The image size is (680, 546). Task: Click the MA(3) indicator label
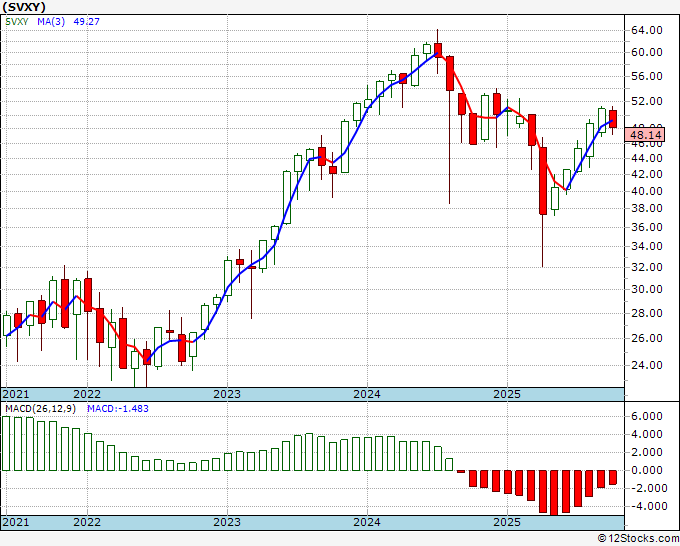pyautogui.click(x=51, y=21)
